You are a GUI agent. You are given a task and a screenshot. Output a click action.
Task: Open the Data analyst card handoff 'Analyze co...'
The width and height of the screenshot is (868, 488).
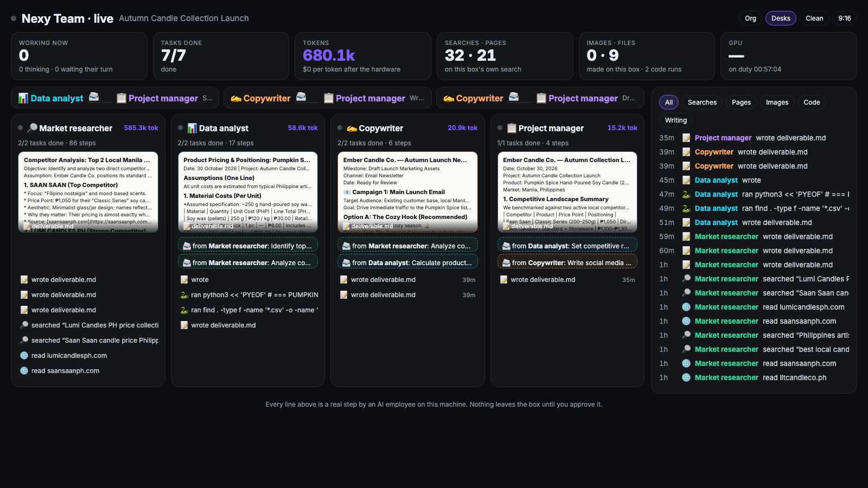(x=248, y=262)
